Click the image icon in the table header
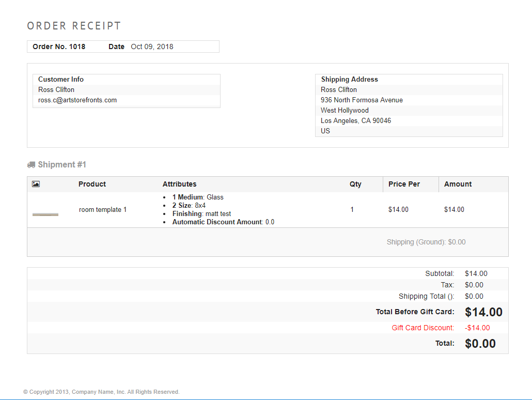 tap(36, 184)
